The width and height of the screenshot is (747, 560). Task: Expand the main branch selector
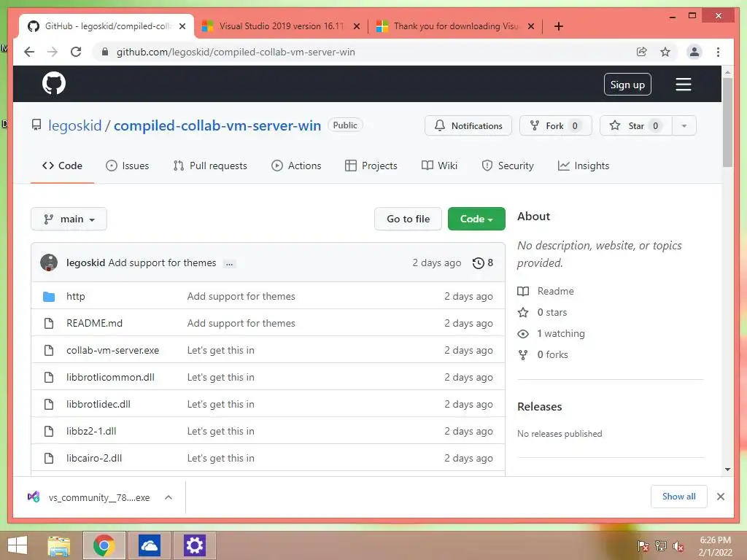point(69,219)
